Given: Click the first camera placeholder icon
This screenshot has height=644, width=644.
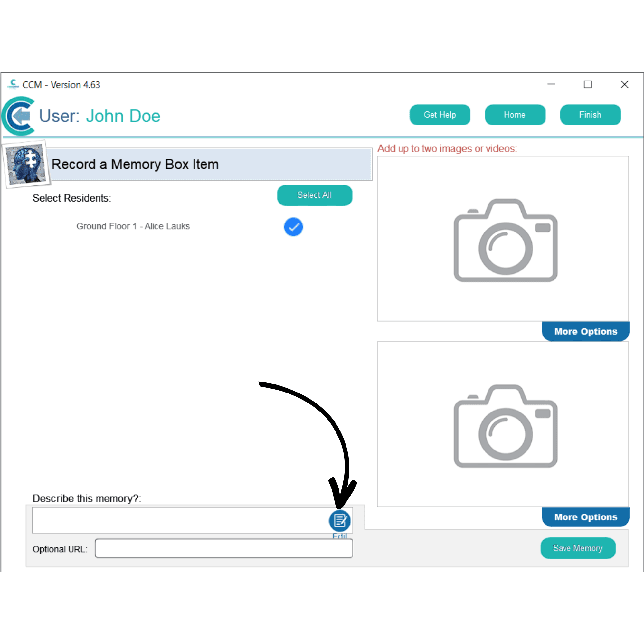Looking at the screenshot, I should 505,240.
